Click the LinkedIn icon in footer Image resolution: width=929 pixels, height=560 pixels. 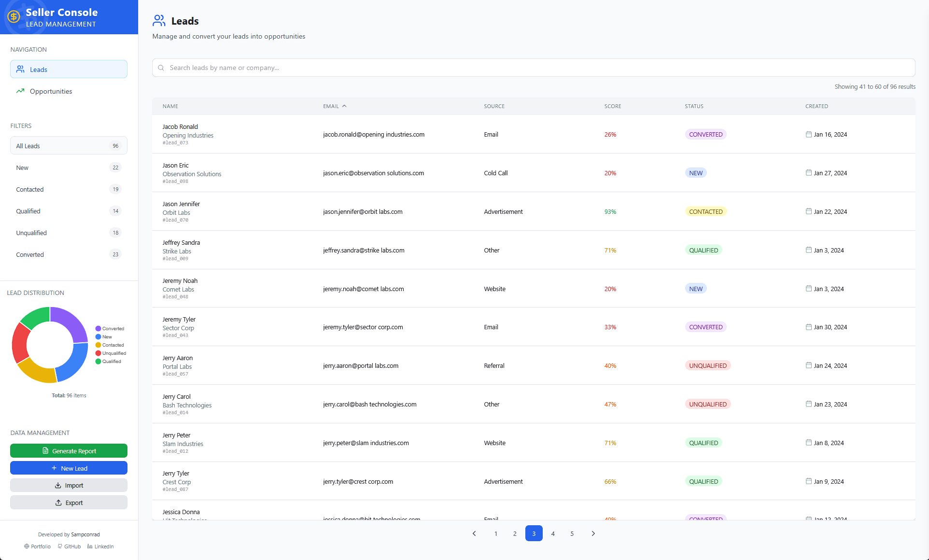(90, 546)
